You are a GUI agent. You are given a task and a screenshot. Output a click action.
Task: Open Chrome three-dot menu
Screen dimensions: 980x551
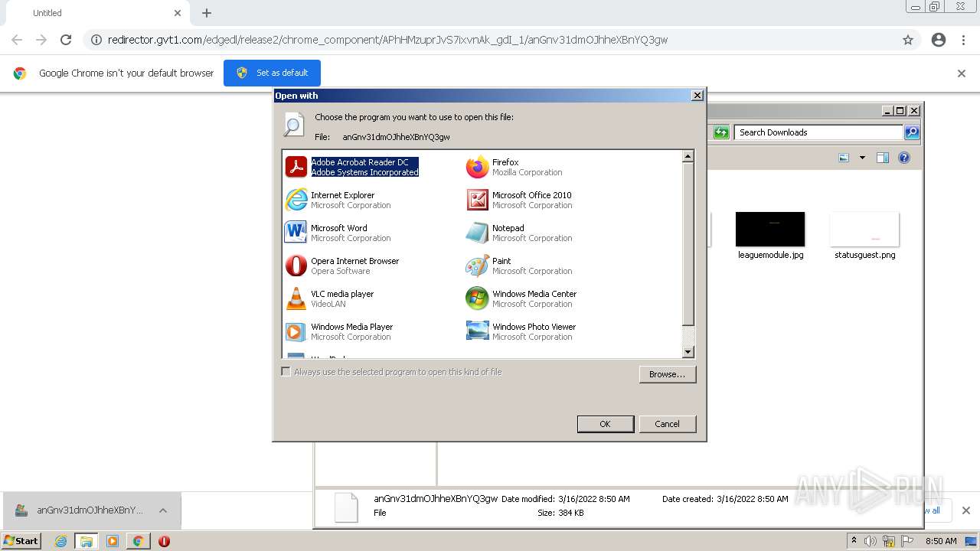963,40
